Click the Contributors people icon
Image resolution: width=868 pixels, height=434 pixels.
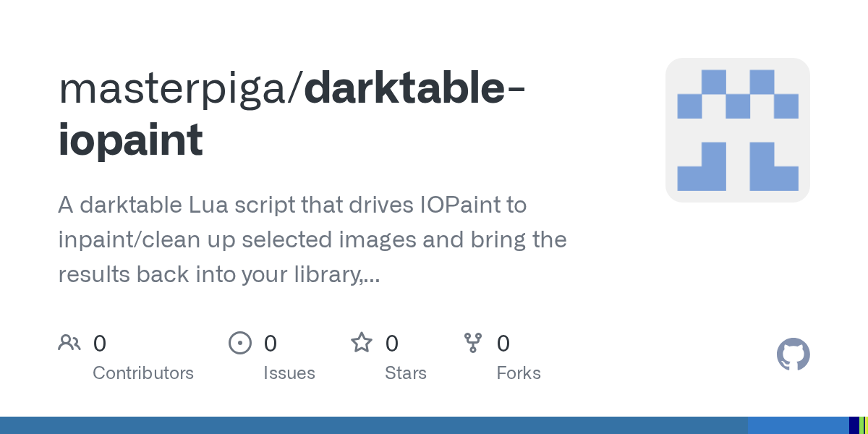(x=69, y=342)
